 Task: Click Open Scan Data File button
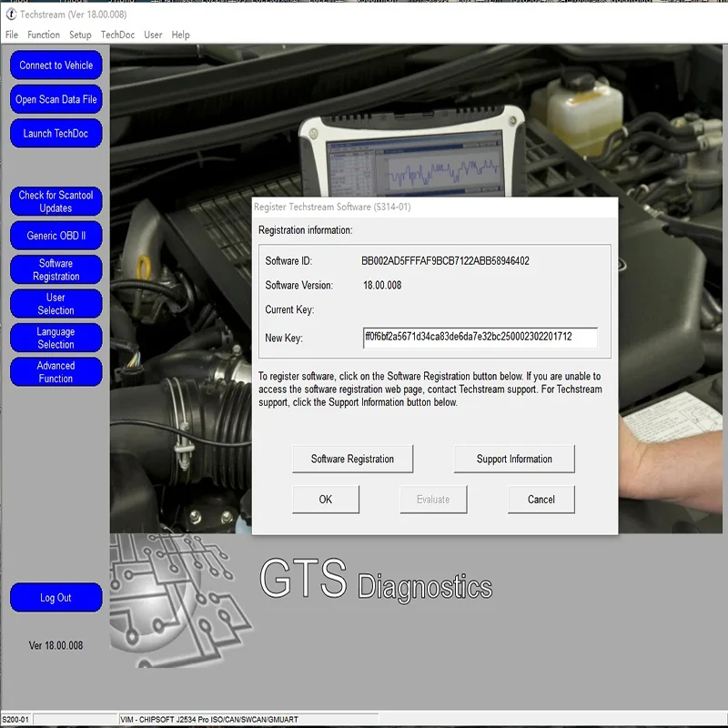coord(56,99)
